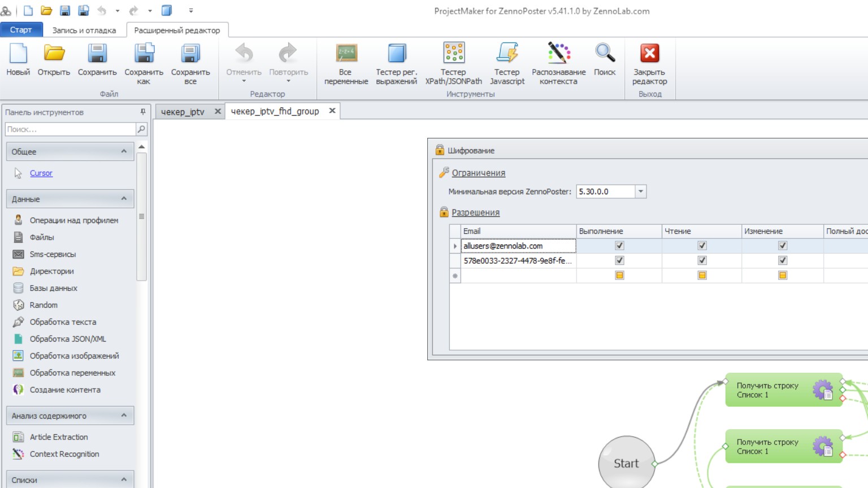Click the Cursor link in Общее

(x=41, y=173)
